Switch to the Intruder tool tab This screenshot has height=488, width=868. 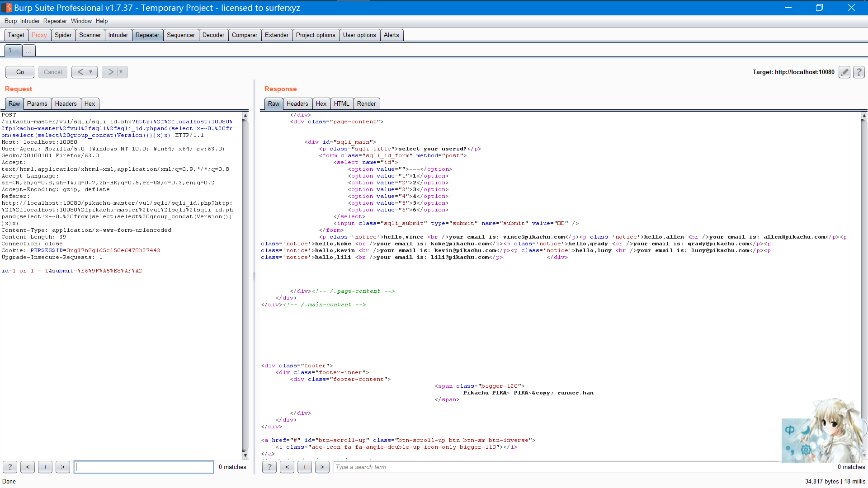point(118,35)
